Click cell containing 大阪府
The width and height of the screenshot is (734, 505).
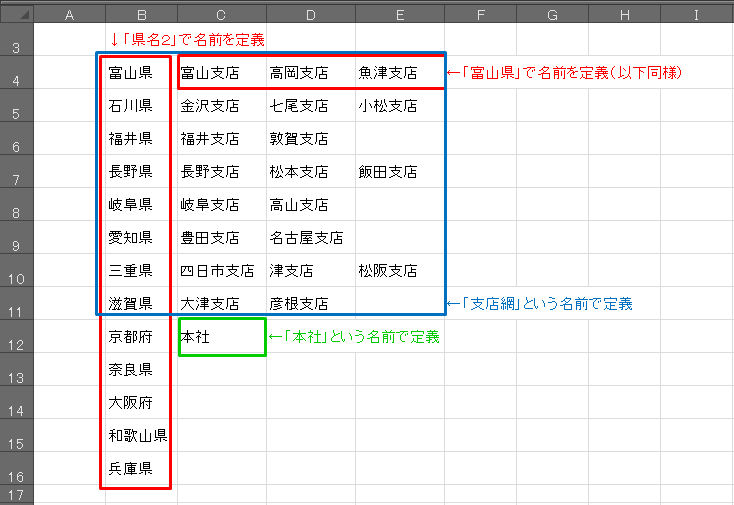[x=141, y=403]
